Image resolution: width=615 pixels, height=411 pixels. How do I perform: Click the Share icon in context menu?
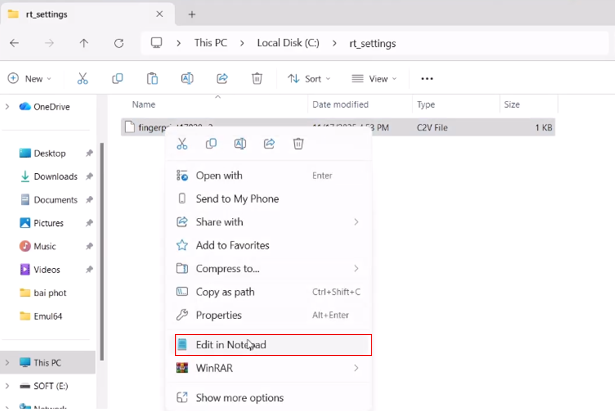pos(269,144)
